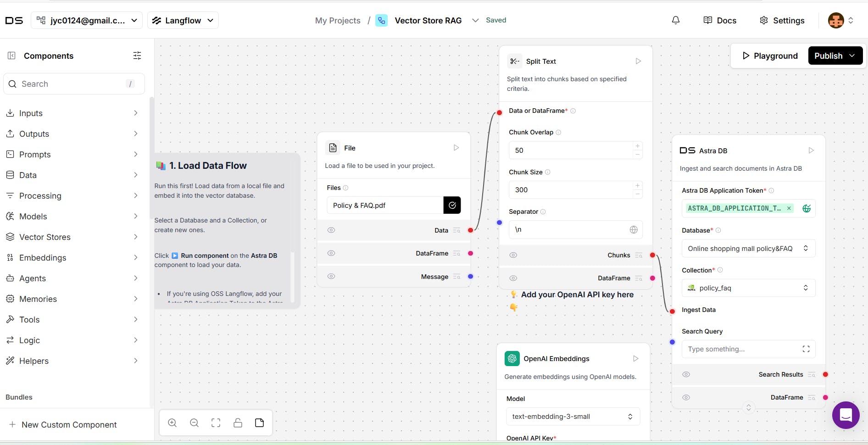
Task: Remove ASTRA_DB_APPLICATION_T variable tag
Action: click(789, 208)
